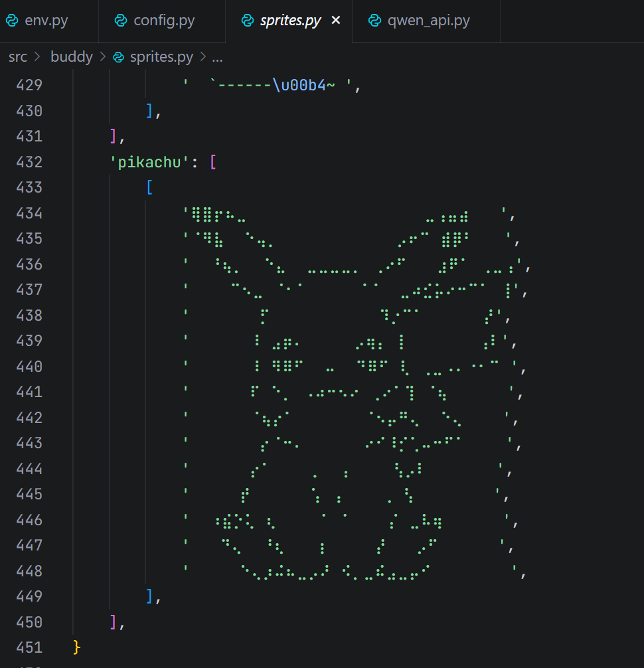Click line number 433 in the gutter
This screenshot has height=668, width=644.
click(29, 187)
